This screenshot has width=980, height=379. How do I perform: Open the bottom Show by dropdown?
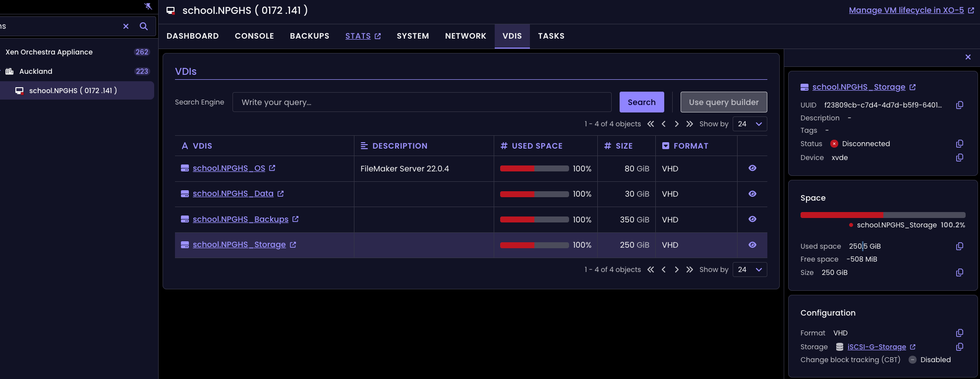pyautogui.click(x=749, y=270)
